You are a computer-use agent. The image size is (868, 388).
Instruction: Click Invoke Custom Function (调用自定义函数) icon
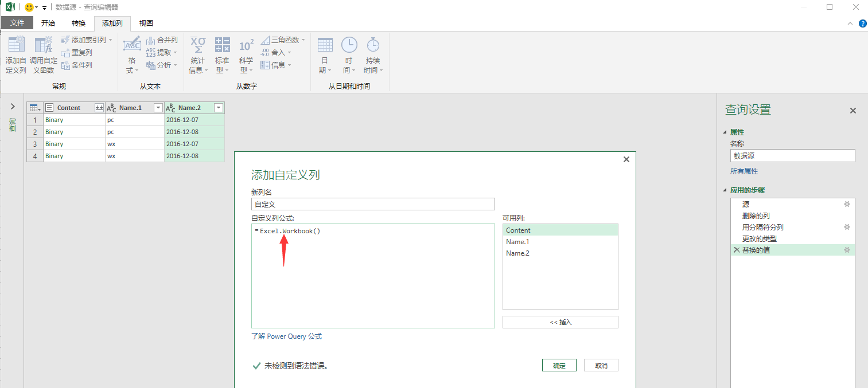click(x=44, y=45)
